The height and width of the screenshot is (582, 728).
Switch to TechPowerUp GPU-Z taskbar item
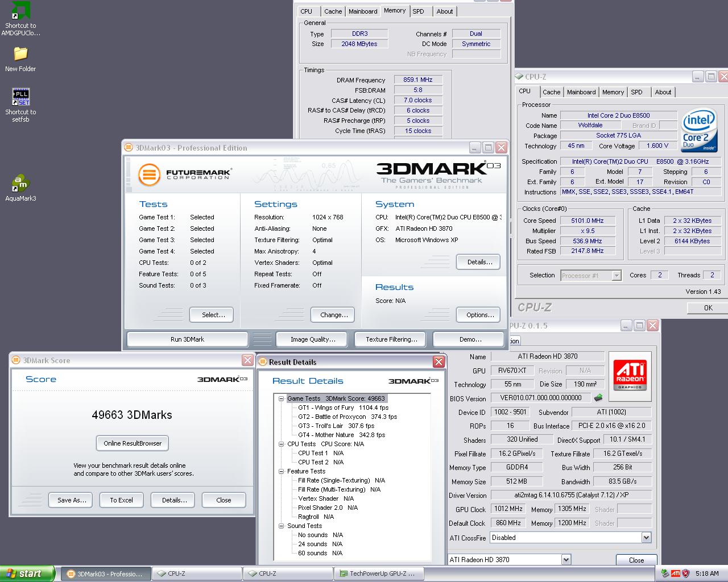pos(379,573)
